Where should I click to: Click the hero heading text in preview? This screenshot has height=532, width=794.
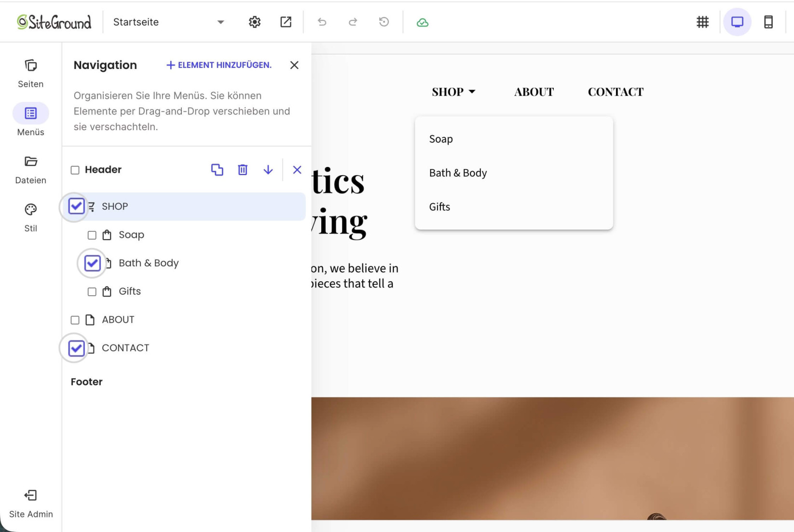[x=340, y=202]
